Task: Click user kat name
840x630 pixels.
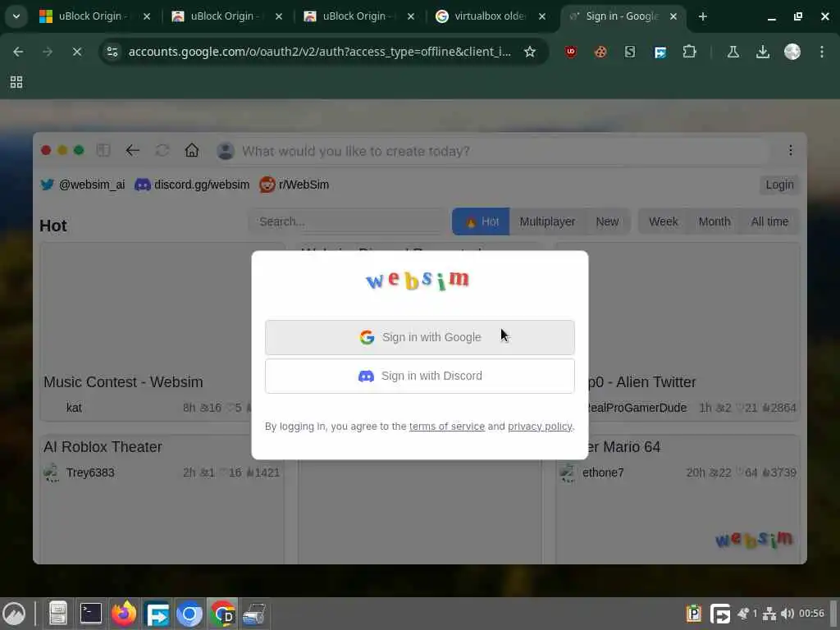Action: 74,408
